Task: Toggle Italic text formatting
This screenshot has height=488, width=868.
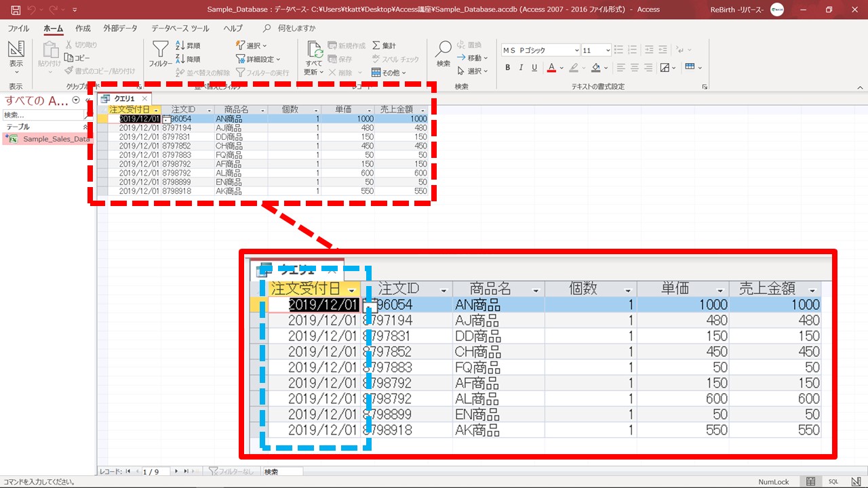Action: click(x=521, y=68)
